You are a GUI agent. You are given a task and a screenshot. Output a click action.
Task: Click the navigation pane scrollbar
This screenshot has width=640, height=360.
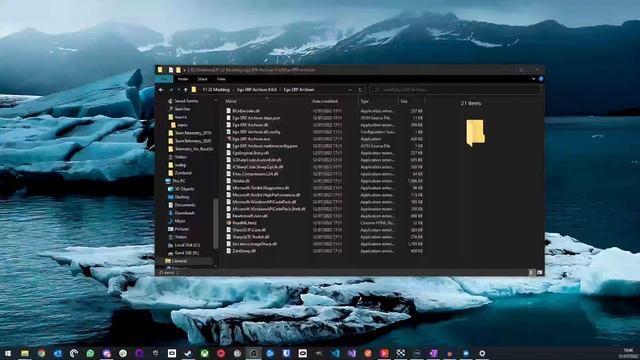coord(216,223)
